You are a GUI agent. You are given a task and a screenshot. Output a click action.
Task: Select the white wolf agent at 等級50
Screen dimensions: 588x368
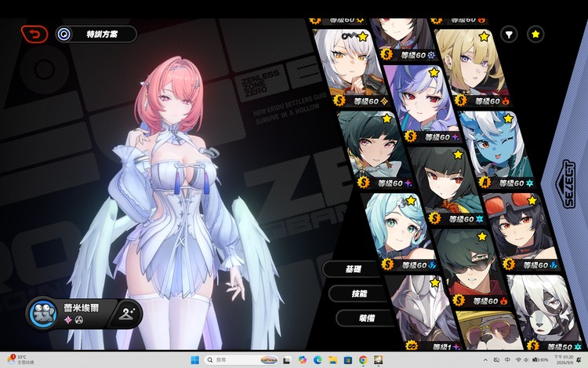pyautogui.click(x=544, y=313)
